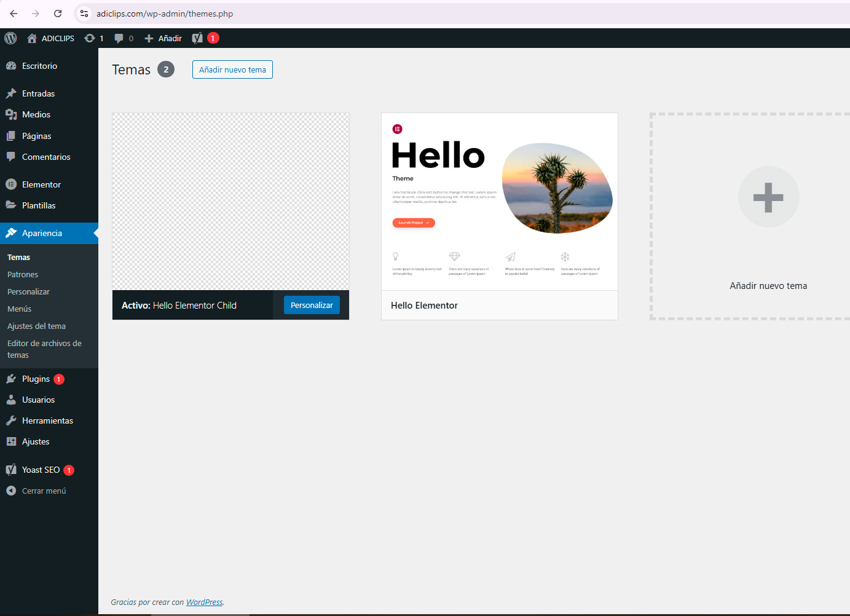Click the Añadir text in admin bar
Viewport: 850px width, 616px height.
170,38
